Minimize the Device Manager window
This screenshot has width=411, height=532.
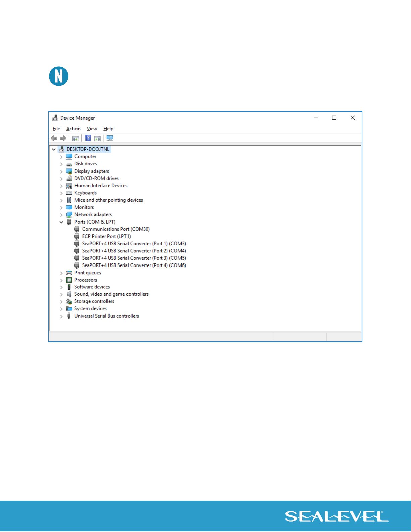(x=316, y=118)
